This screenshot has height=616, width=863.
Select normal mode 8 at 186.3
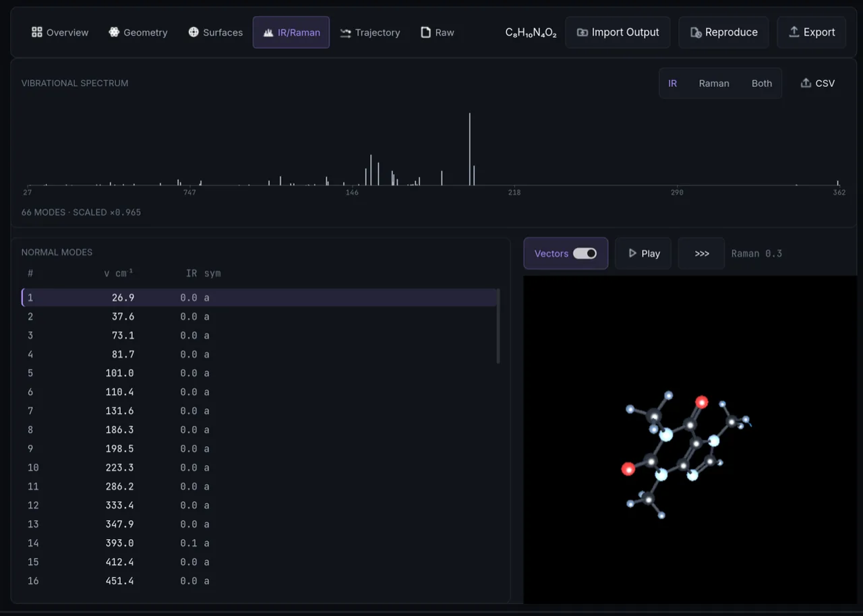(260, 429)
